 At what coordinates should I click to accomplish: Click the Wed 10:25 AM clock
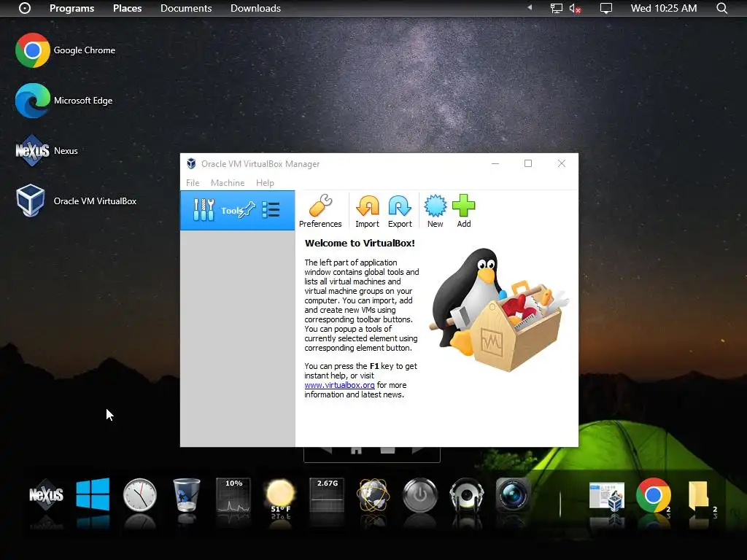664,8
